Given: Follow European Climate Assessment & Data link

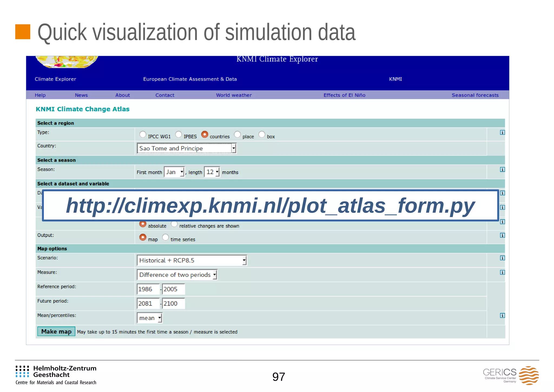Looking at the screenshot, I should pyautogui.click(x=190, y=79).
